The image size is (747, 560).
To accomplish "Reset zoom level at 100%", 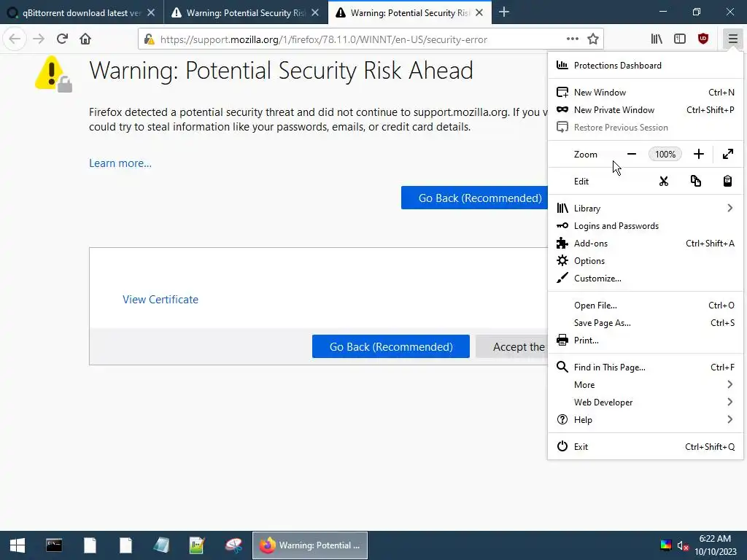I will 665,154.
